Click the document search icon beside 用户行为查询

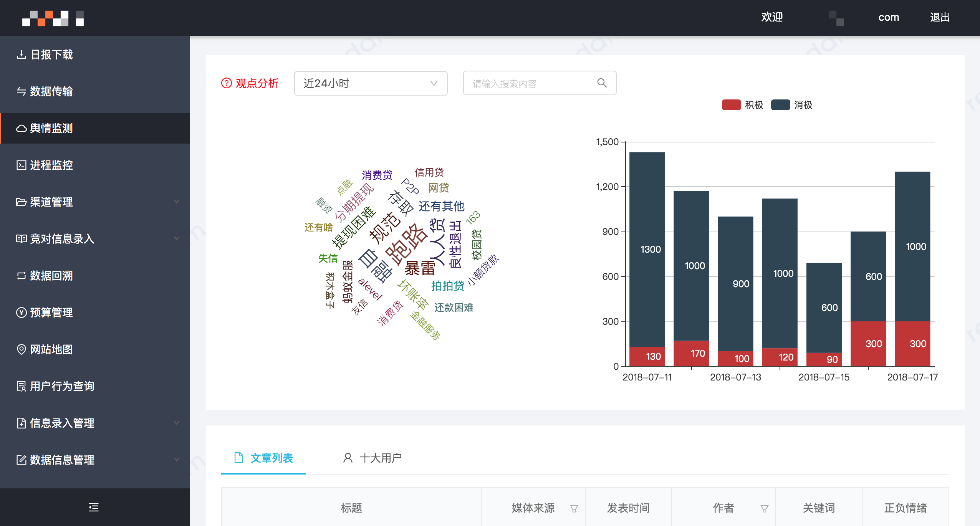[22, 386]
